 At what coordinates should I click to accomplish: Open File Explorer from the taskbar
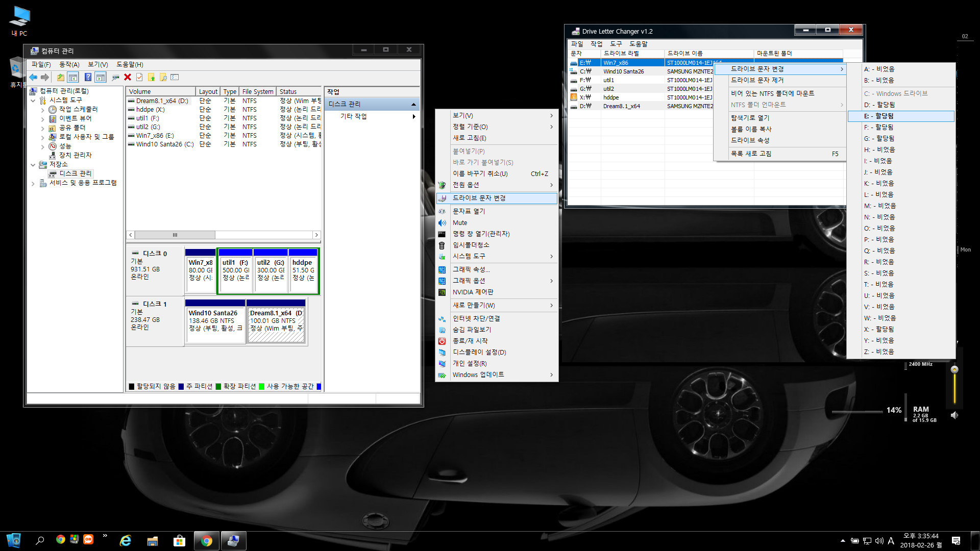[x=152, y=540]
